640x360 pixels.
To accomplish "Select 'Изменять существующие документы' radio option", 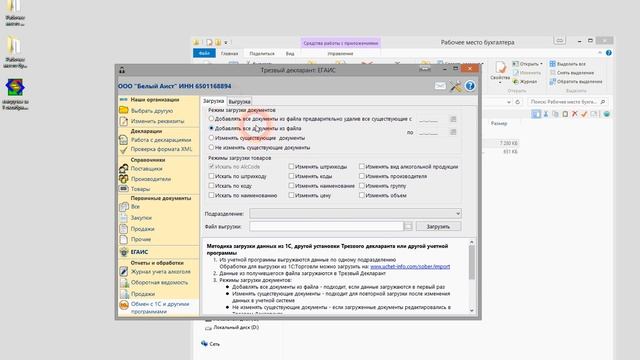I will click(x=211, y=138).
